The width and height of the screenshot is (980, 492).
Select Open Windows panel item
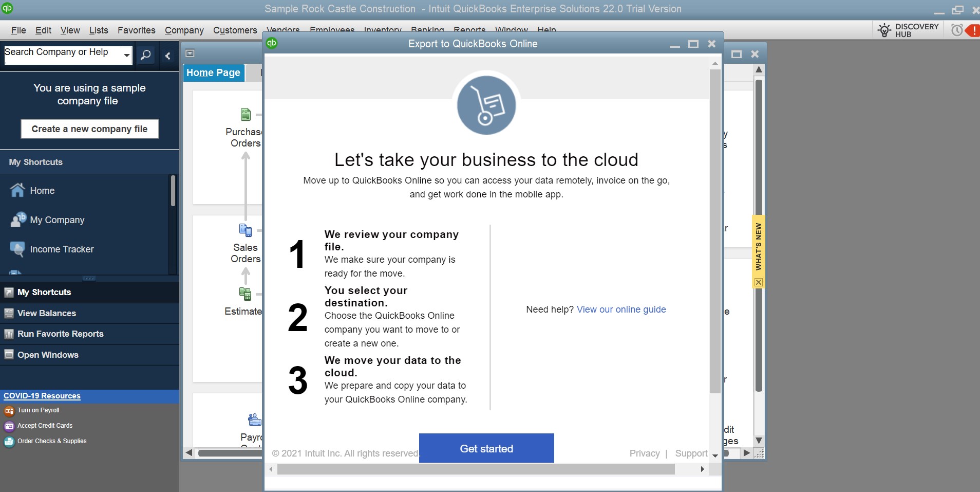pyautogui.click(x=89, y=355)
